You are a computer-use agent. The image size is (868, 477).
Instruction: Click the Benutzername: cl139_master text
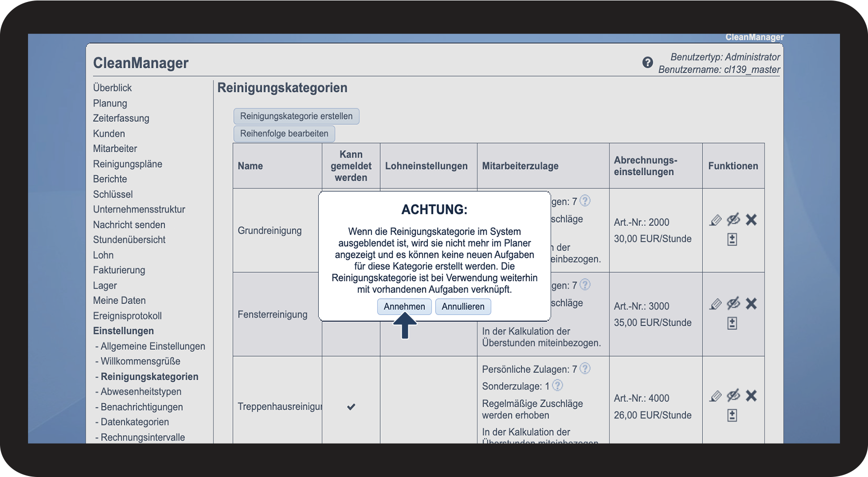tap(719, 70)
